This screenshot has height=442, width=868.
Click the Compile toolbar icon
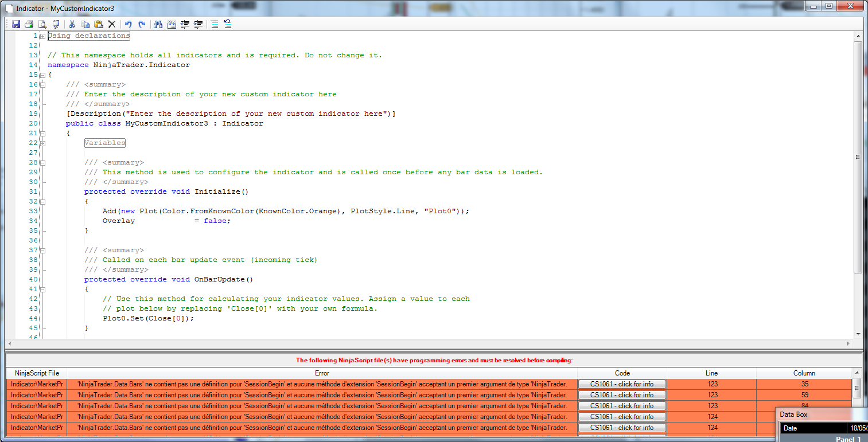tap(56, 24)
